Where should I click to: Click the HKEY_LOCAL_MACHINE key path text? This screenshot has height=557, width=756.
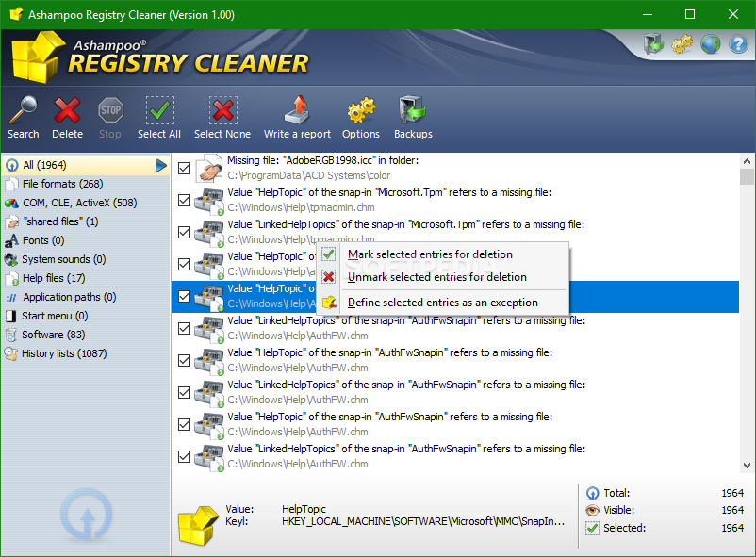click(x=423, y=521)
